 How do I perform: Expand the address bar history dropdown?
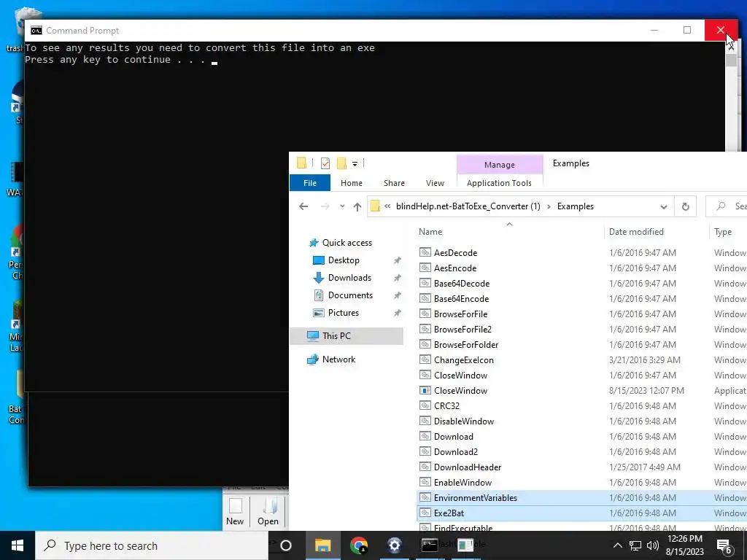[664, 206]
